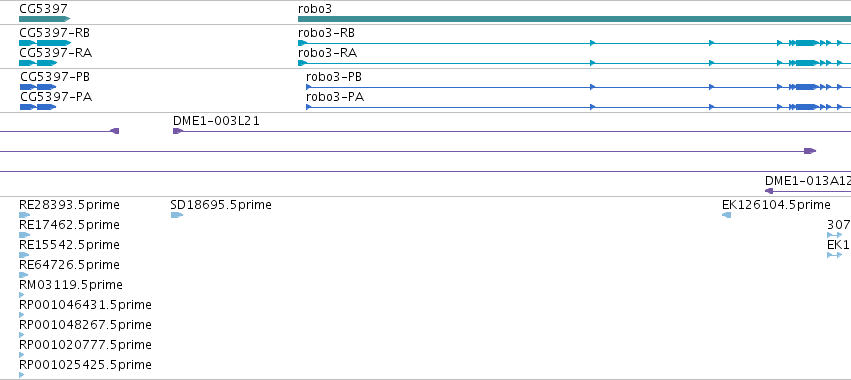Select the RP001025425.5prime EST arrow
Image resolution: width=851 pixels, height=380 pixels.
(x=22, y=375)
